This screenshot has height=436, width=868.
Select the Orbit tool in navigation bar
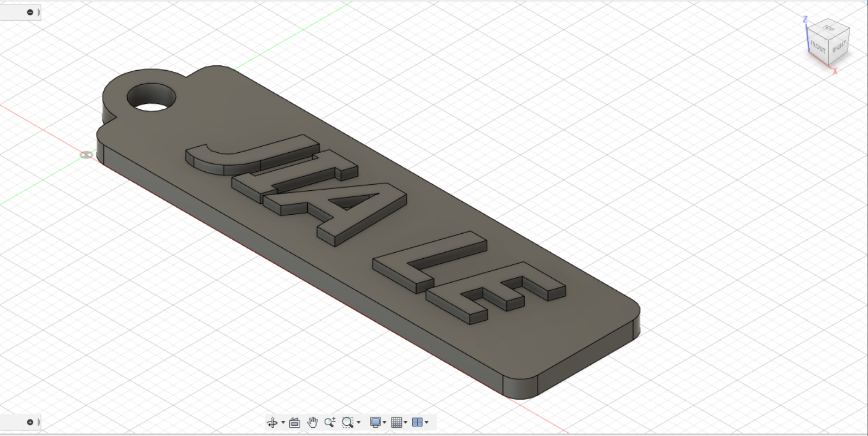click(x=272, y=422)
